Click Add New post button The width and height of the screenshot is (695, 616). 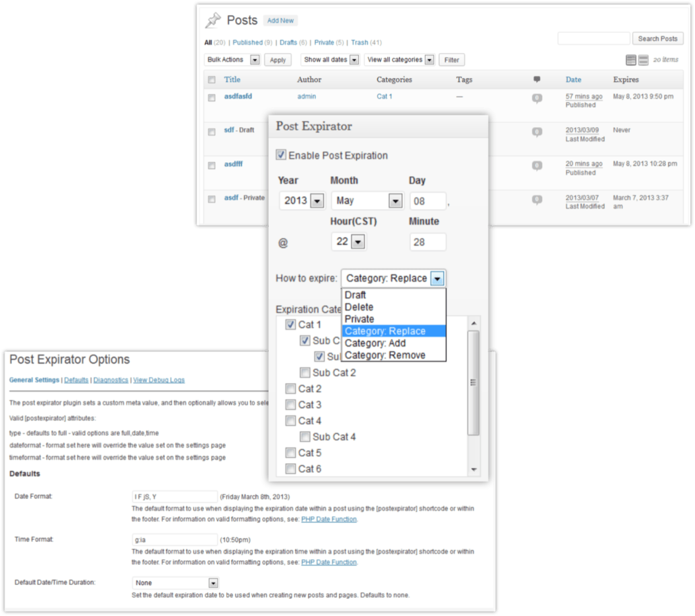(280, 21)
